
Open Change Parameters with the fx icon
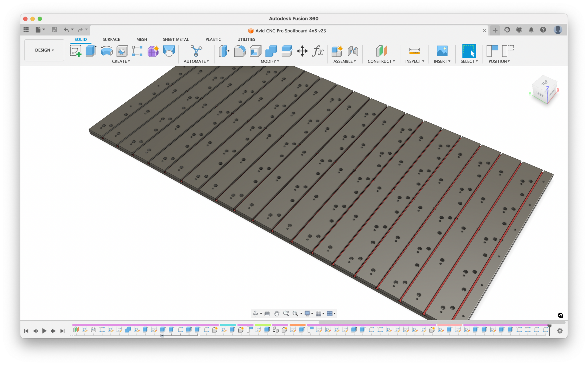(x=318, y=51)
